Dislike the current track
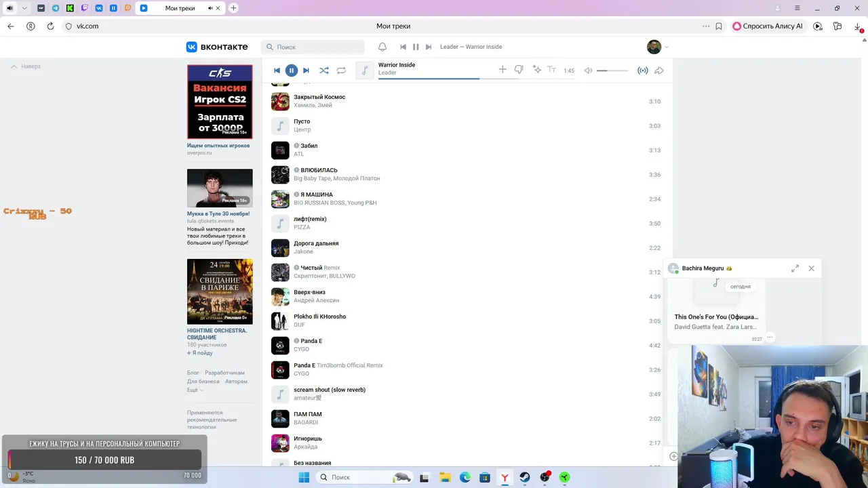This screenshot has width=868, height=488. (x=519, y=70)
